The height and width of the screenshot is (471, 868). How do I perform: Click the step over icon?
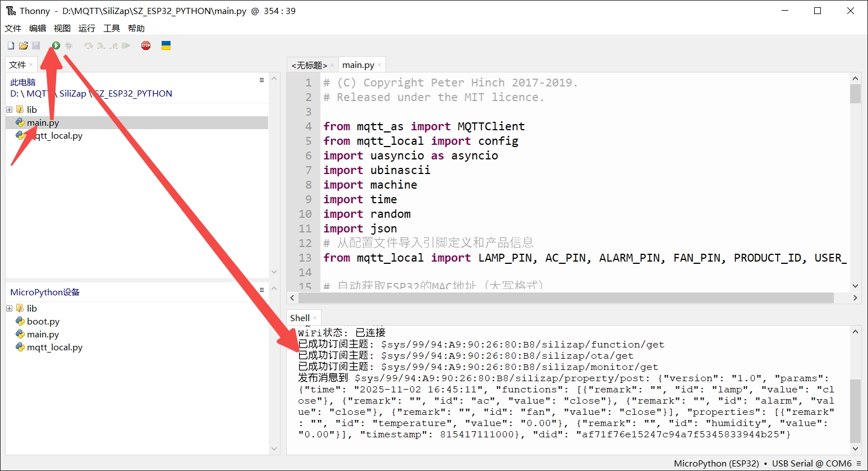point(89,45)
